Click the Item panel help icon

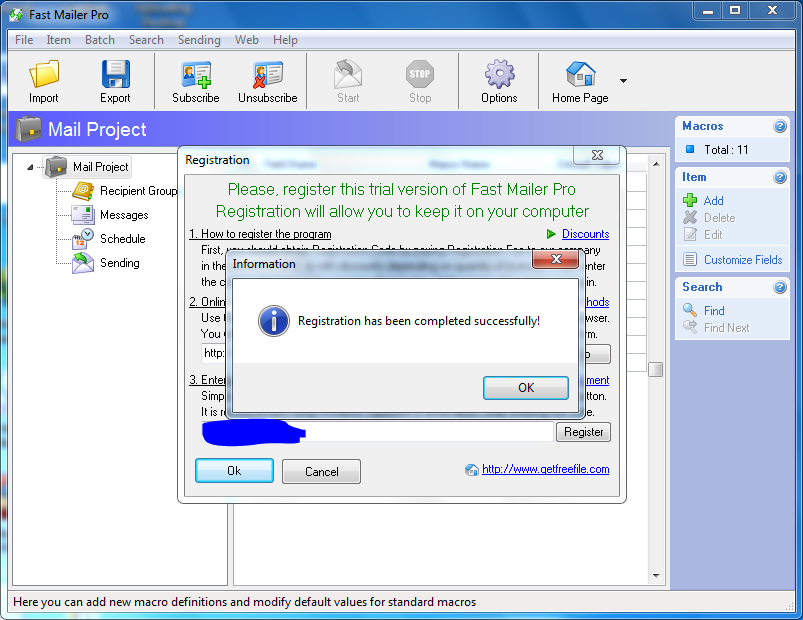pos(779,177)
